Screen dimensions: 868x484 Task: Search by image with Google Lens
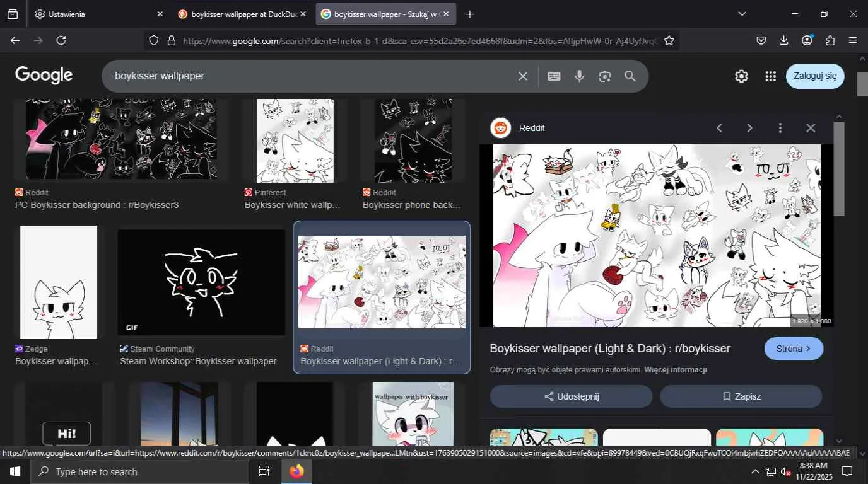[x=605, y=76]
